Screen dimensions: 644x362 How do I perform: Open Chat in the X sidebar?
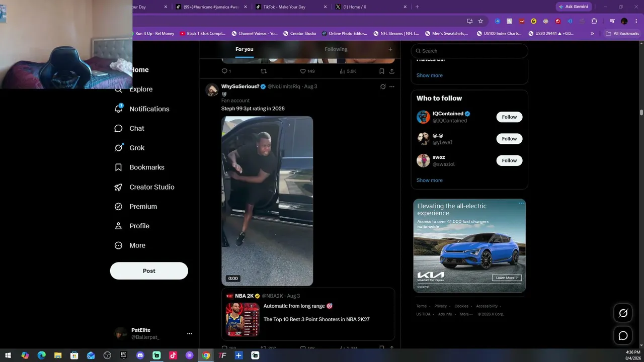129,128
